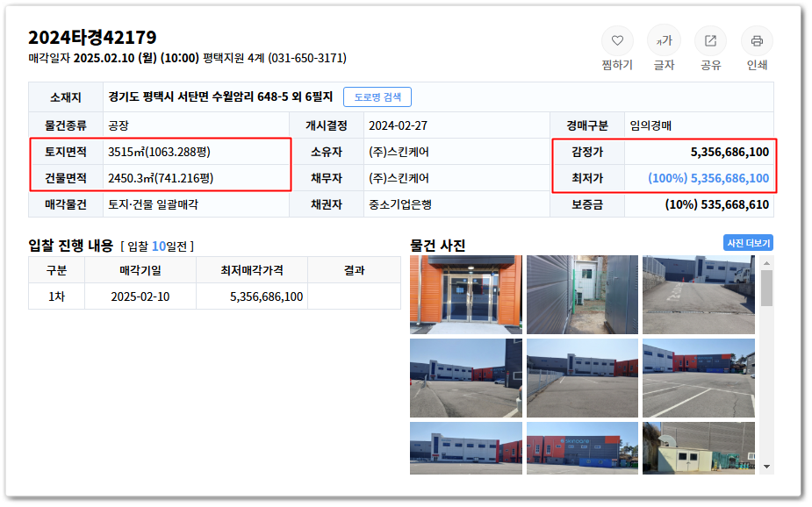Click owner (주)스킨케어 in 소유자 row

coord(399,152)
